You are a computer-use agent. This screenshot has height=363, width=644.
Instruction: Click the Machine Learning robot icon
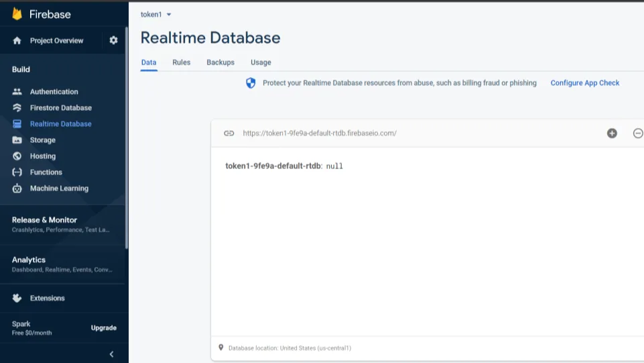[17, 189]
